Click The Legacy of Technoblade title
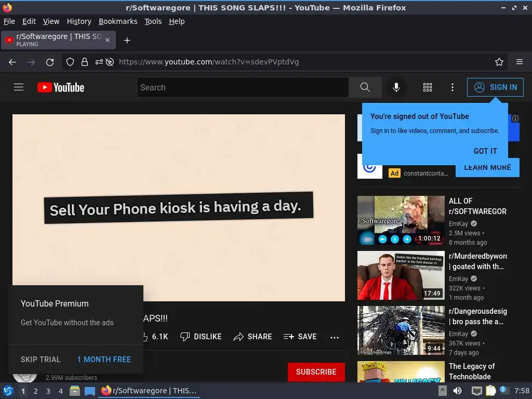532x399 pixels. coord(472,371)
